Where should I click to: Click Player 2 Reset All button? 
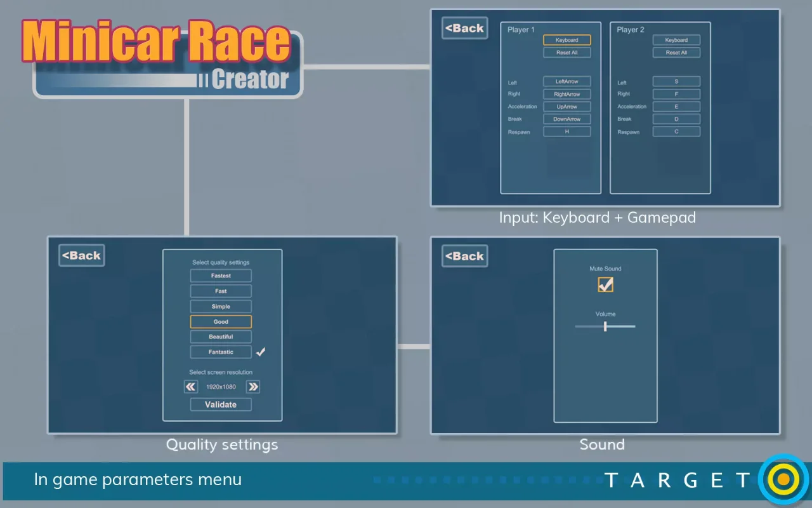point(676,53)
